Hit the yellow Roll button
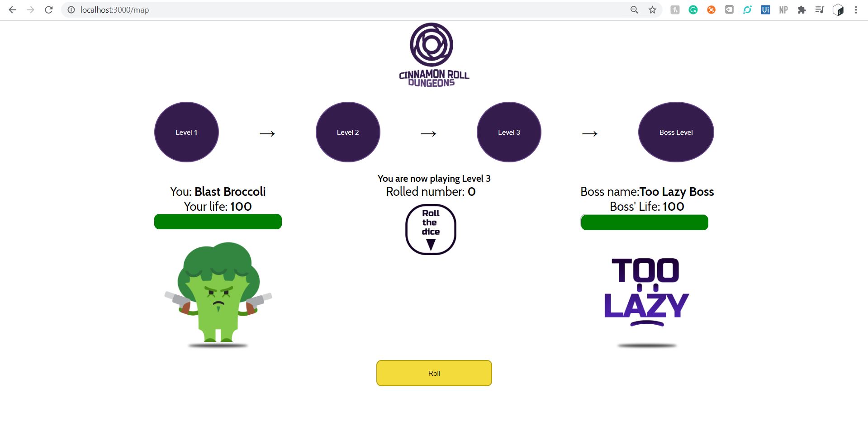Image resolution: width=868 pixels, height=445 pixels. tap(434, 373)
